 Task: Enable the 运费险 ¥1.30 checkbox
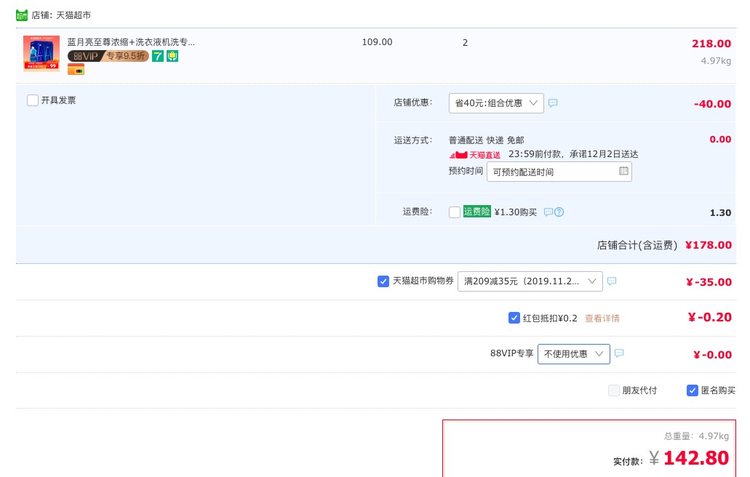pyautogui.click(x=454, y=212)
